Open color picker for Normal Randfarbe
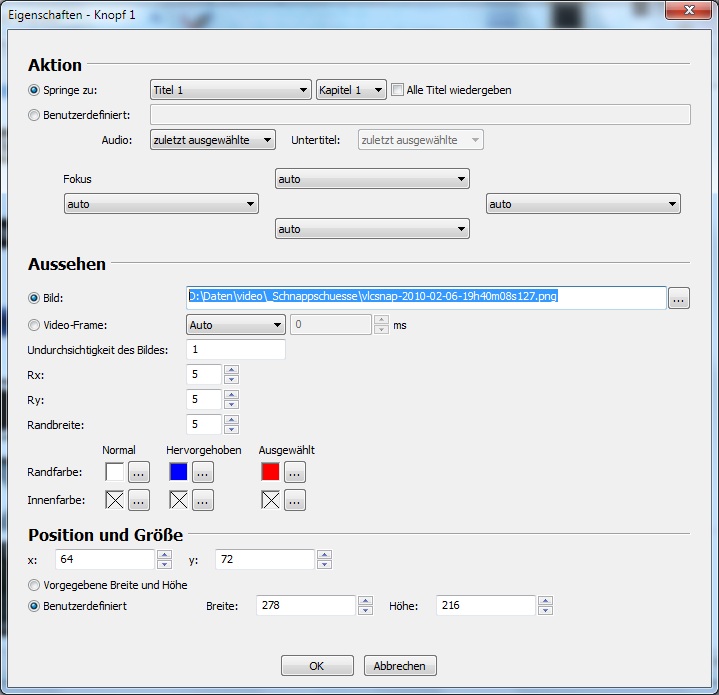 [x=139, y=472]
